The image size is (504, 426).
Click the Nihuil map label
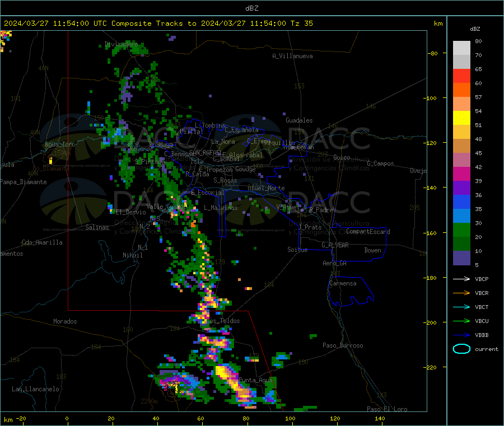point(133,255)
